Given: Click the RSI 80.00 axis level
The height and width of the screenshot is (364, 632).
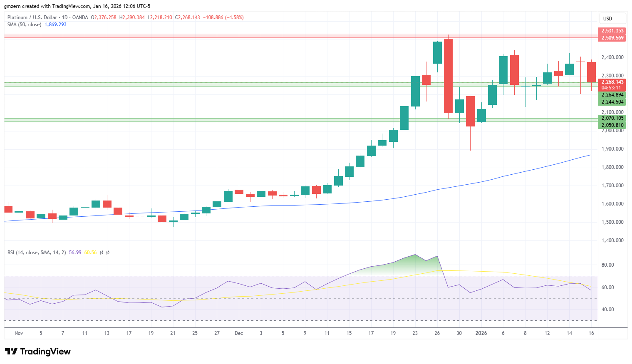Looking at the screenshot, I should pyautogui.click(x=607, y=265).
